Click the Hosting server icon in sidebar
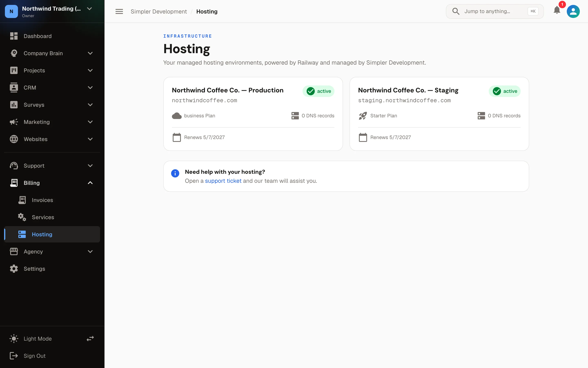Image resolution: width=588 pixels, height=368 pixels. click(x=22, y=234)
